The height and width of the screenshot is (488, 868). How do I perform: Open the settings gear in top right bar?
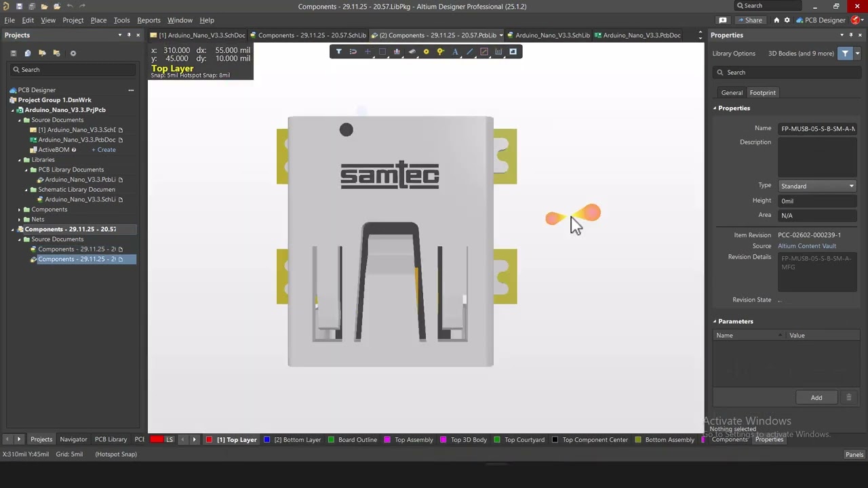tap(787, 20)
